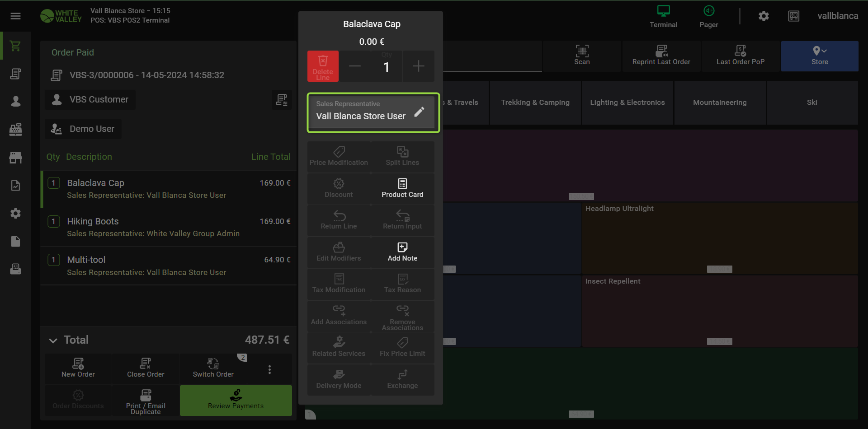Viewport: 868px width, 429px height.
Task: Click Scan barcode button
Action: pos(582,56)
